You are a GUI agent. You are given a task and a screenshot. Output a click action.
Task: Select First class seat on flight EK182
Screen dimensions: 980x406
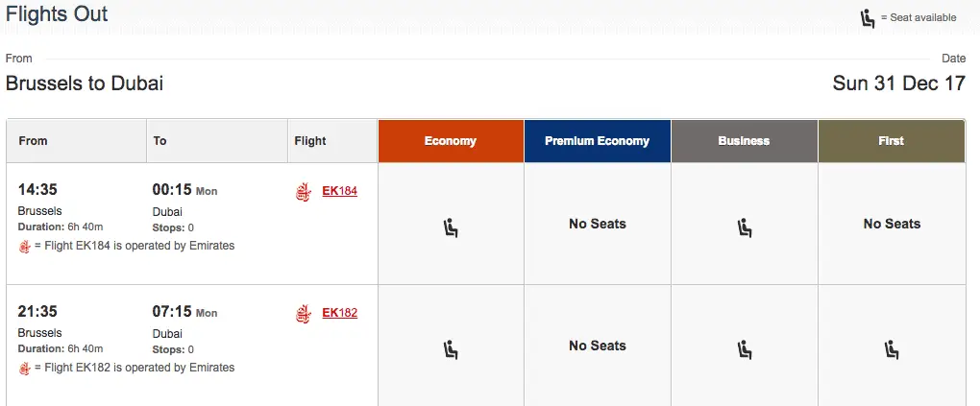(x=892, y=349)
